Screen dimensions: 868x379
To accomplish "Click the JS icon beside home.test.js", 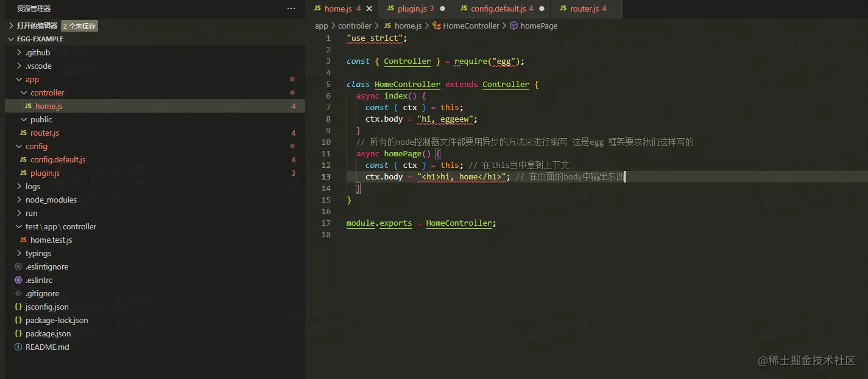I will coord(23,240).
